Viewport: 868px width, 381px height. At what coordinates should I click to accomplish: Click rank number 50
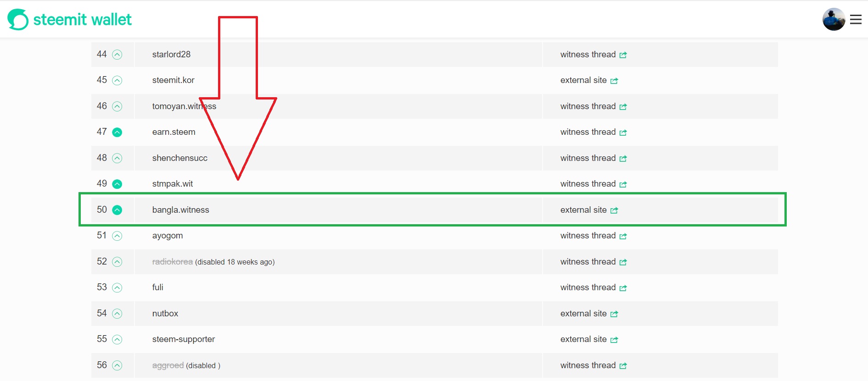point(102,210)
